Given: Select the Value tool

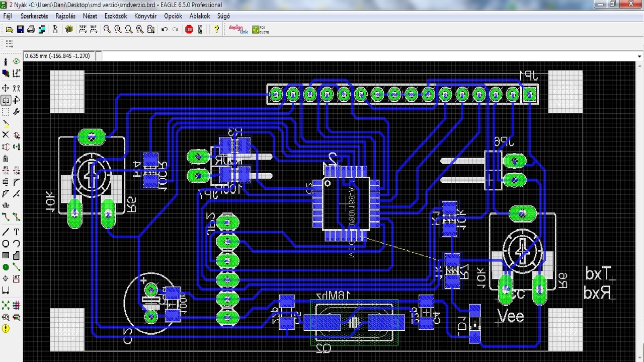Looking at the screenshot, I should coord(17,170).
